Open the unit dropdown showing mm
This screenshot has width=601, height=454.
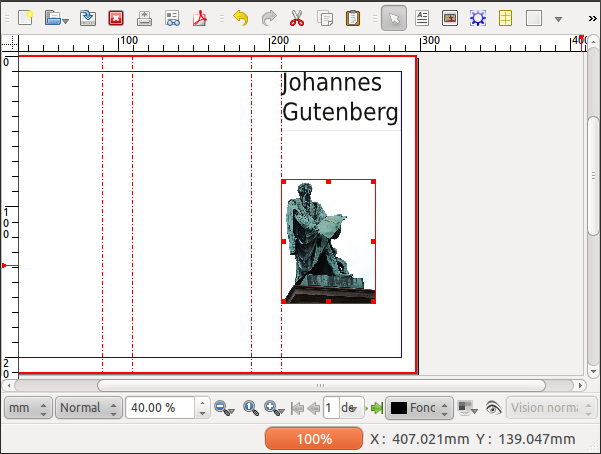point(27,408)
